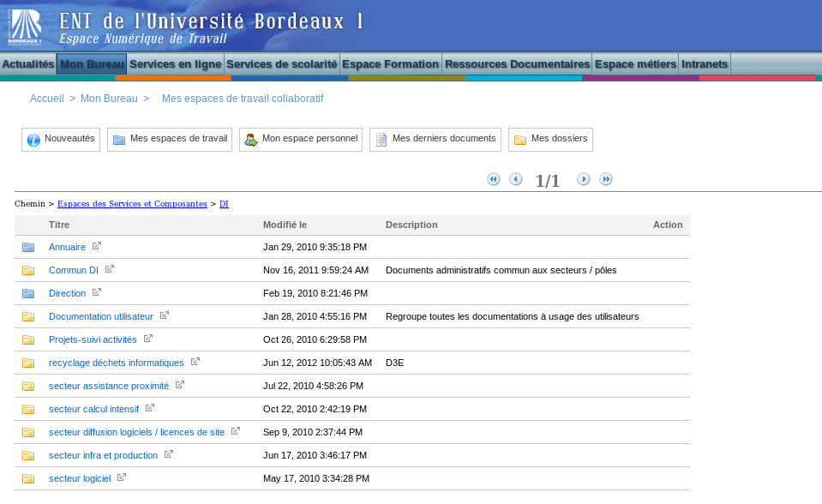Click external link icon beside Commun DI
822x504 pixels.
(x=110, y=269)
